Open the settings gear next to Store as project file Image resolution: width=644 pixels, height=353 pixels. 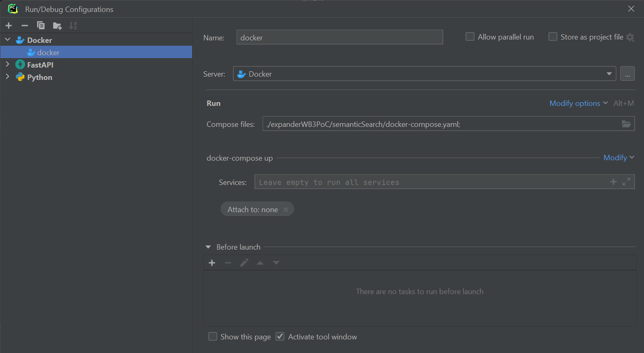tap(630, 37)
